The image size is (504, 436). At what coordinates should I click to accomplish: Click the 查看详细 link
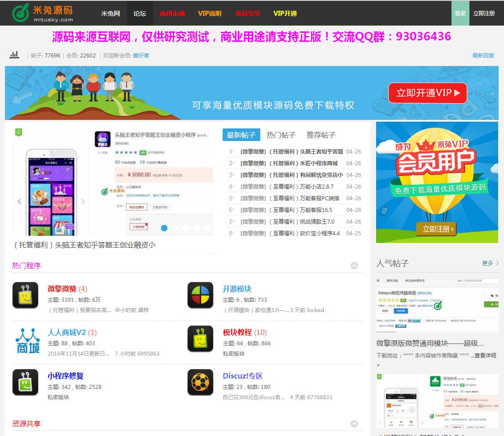(485, 355)
